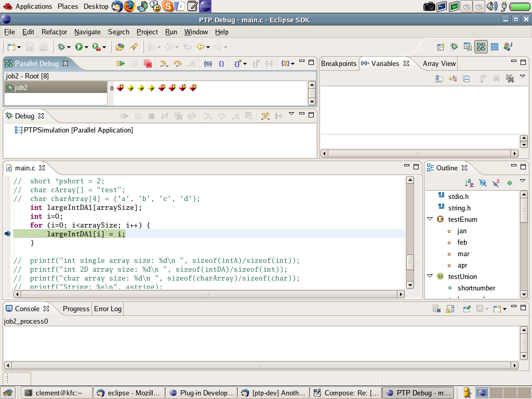This screenshot has width=532, height=399.
Task: Open the Run launch dropdown arrow
Action: click(87, 47)
